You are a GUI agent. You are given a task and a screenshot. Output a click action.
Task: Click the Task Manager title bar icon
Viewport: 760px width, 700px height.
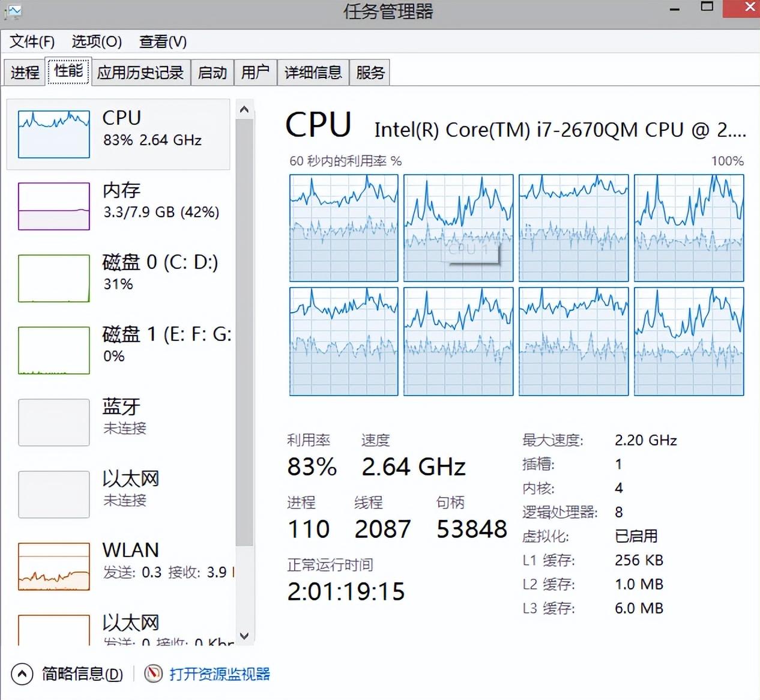click(13, 11)
